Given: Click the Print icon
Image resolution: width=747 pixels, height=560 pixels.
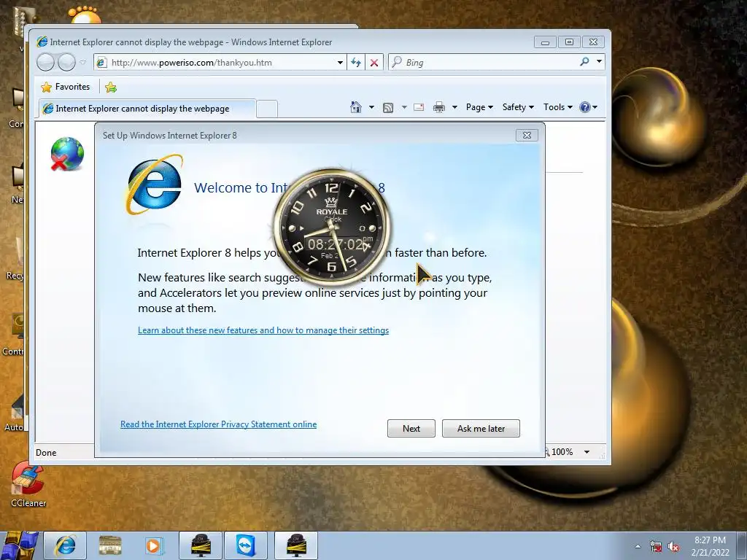Looking at the screenshot, I should 438,108.
